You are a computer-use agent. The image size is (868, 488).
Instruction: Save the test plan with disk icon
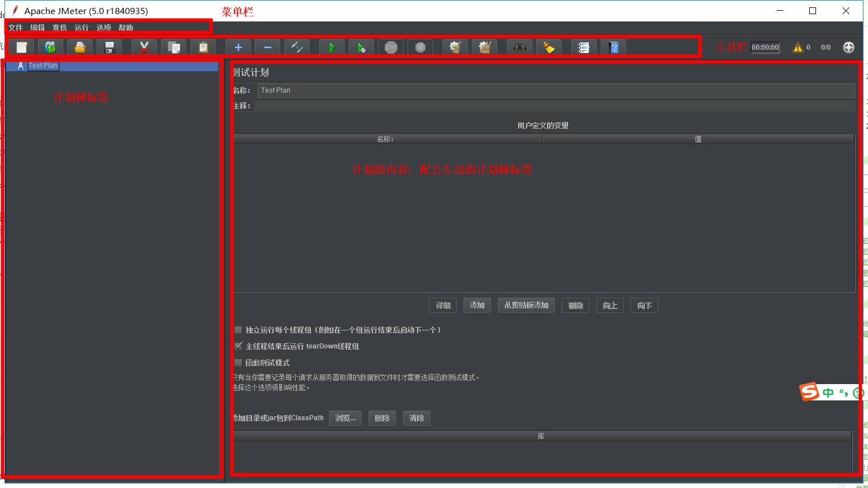point(110,47)
